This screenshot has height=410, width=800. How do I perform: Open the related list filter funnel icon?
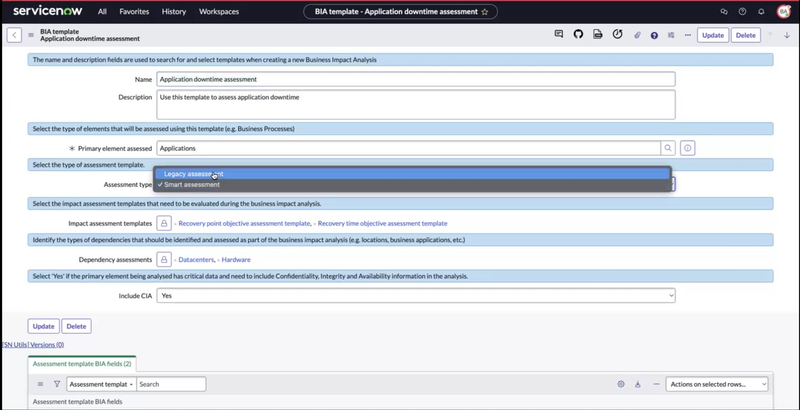click(x=57, y=384)
